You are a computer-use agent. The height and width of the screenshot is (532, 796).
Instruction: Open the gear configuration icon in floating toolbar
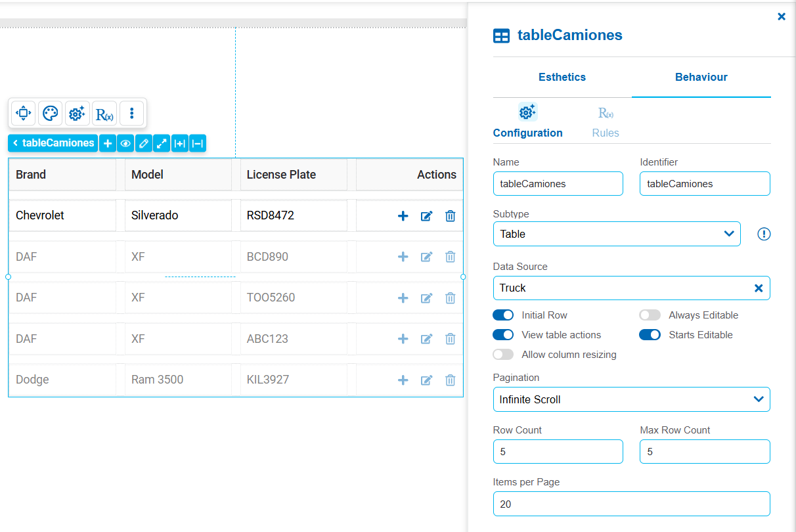coord(77,114)
